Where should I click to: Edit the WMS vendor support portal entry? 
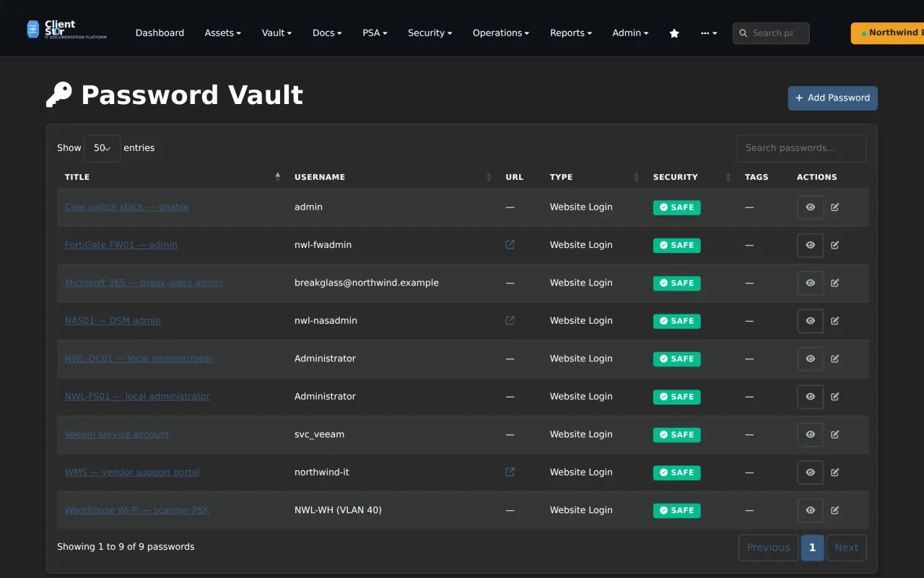(x=835, y=473)
